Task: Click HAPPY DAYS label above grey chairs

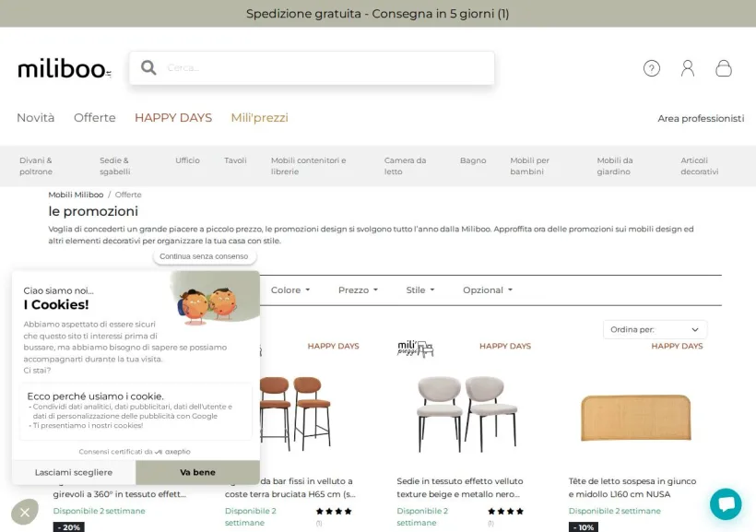Action: [x=505, y=346]
